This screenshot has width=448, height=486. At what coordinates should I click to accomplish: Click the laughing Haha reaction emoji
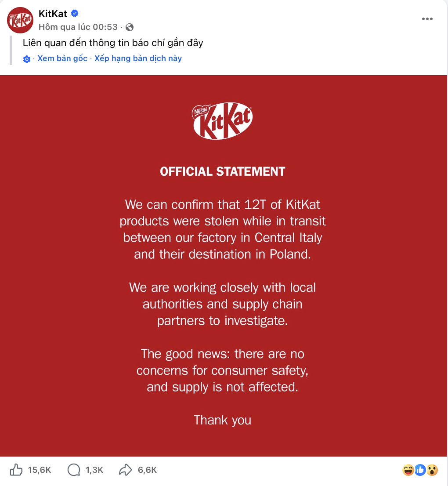(x=408, y=470)
